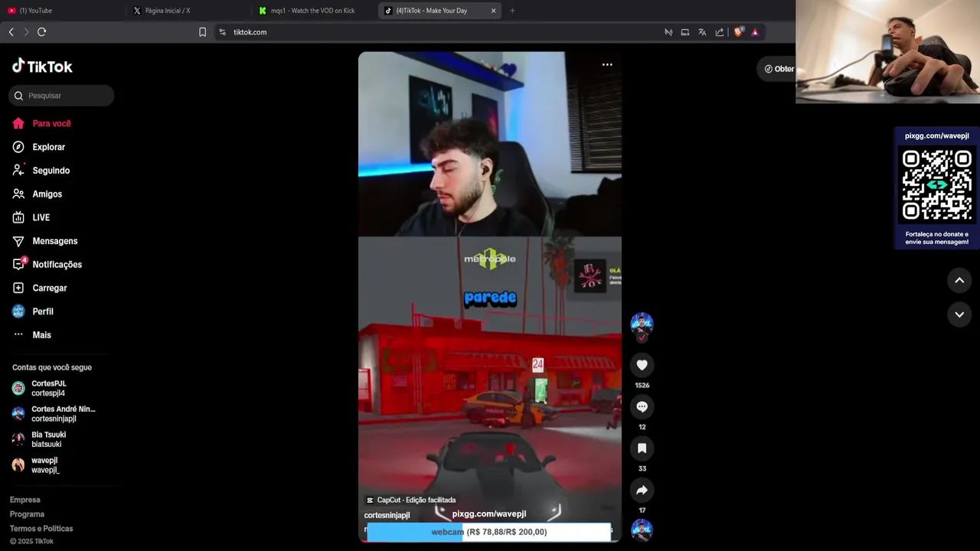The width and height of the screenshot is (980, 551).
Task: Open the Amigos section
Action: pyautogui.click(x=38, y=194)
